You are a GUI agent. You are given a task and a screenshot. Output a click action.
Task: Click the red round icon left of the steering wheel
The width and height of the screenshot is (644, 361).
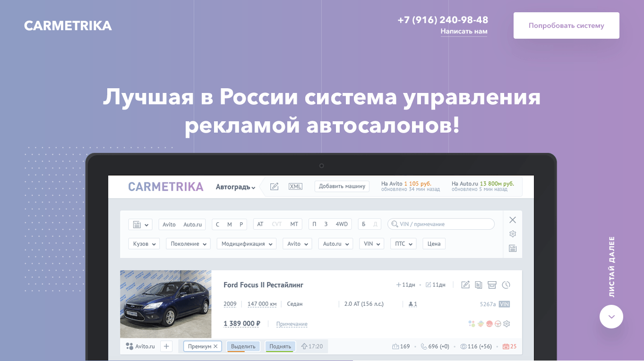point(489,324)
